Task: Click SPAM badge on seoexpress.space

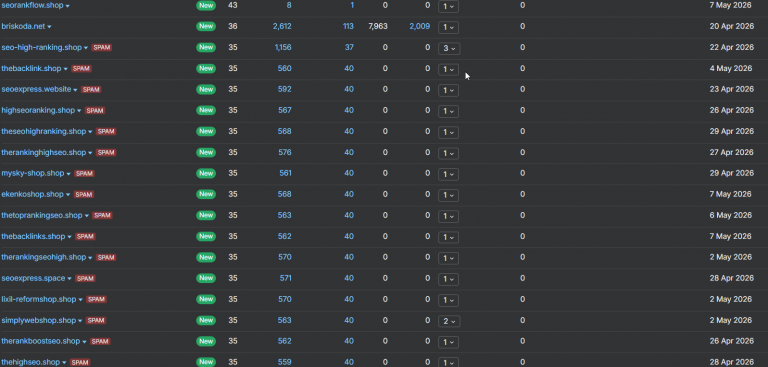Action: 85,278
